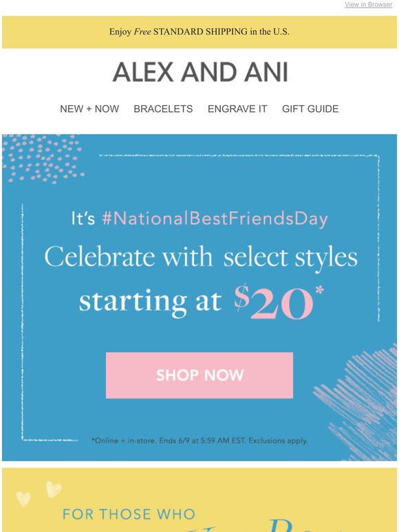
Task: Go to the BRACELETS section
Action: click(163, 109)
